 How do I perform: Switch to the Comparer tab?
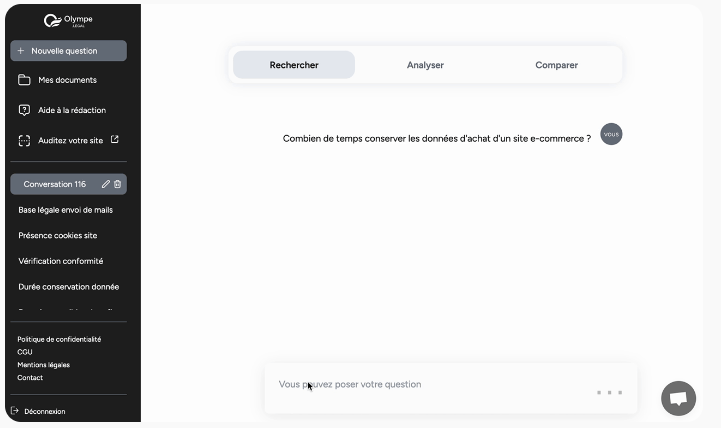coord(556,65)
